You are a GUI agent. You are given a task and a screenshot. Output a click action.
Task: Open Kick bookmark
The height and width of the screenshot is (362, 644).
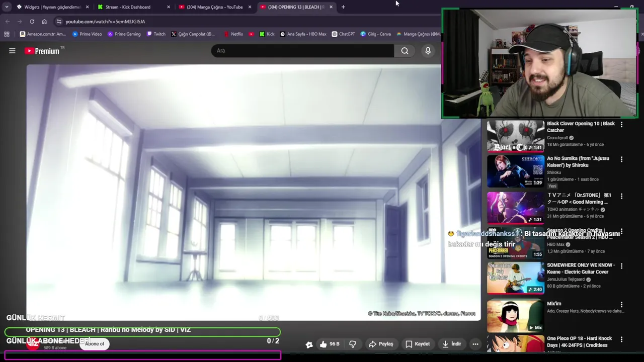(x=267, y=34)
